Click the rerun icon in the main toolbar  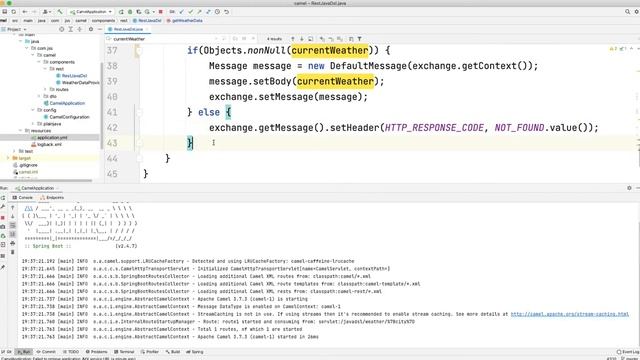coord(121,12)
